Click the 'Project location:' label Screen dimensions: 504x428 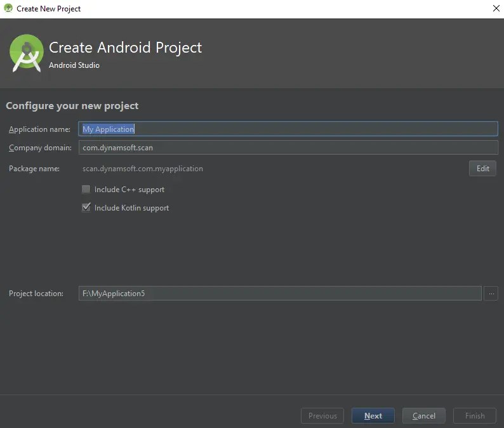(x=36, y=294)
